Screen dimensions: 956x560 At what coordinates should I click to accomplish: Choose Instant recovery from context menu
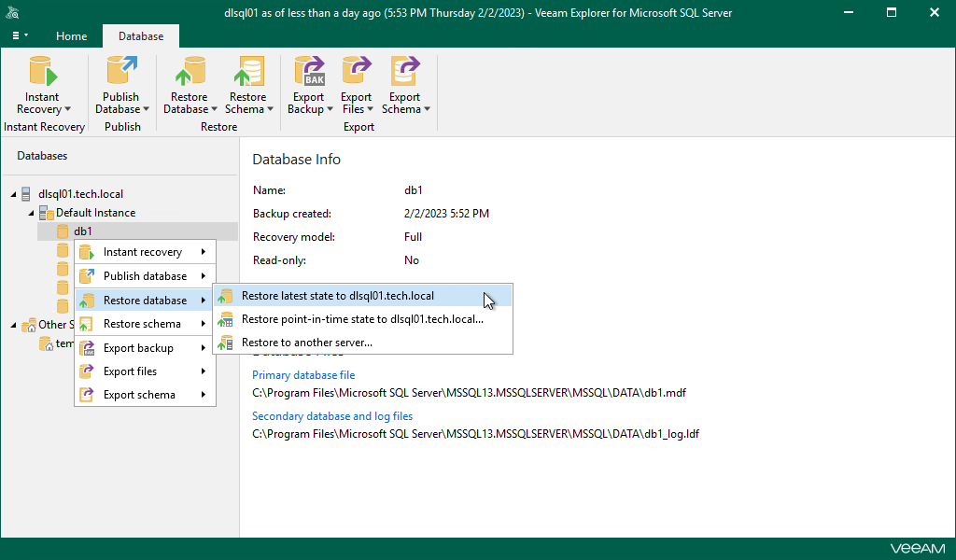(x=145, y=252)
